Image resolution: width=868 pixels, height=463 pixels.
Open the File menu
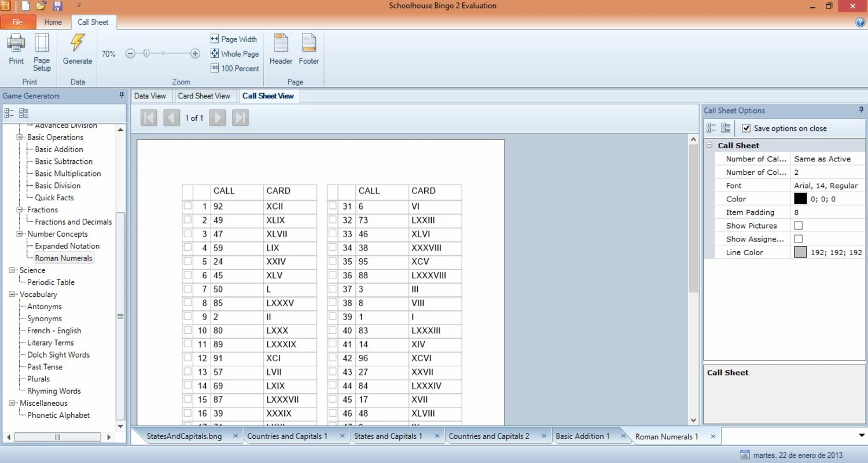(18, 22)
